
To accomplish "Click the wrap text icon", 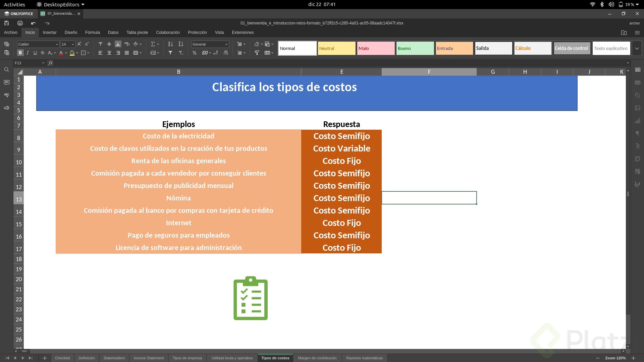I will pyautogui.click(x=127, y=44).
